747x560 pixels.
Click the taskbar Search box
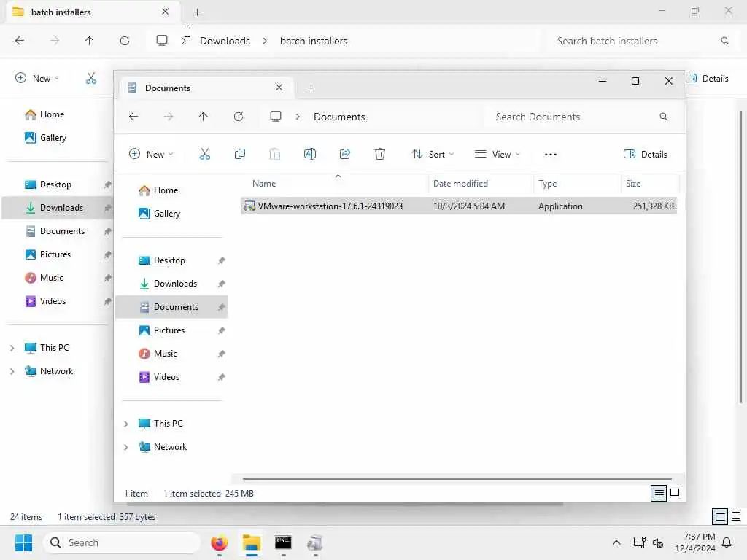point(122,542)
